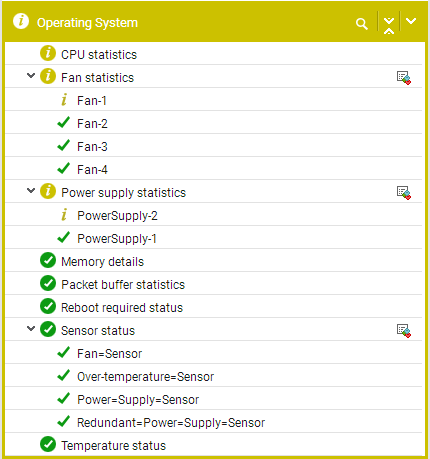Open Sensor status table action icon
Screen dimensions: 430x459
click(404, 331)
